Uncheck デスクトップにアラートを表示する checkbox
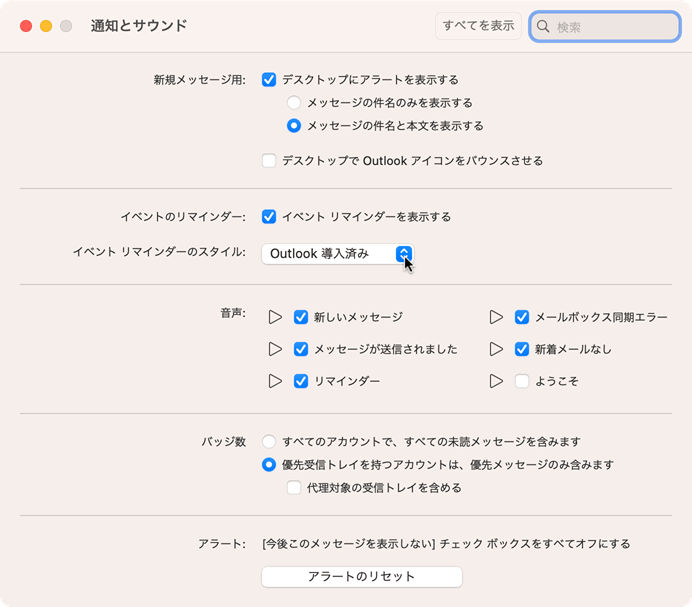The height and width of the screenshot is (607, 692). pos(269,79)
